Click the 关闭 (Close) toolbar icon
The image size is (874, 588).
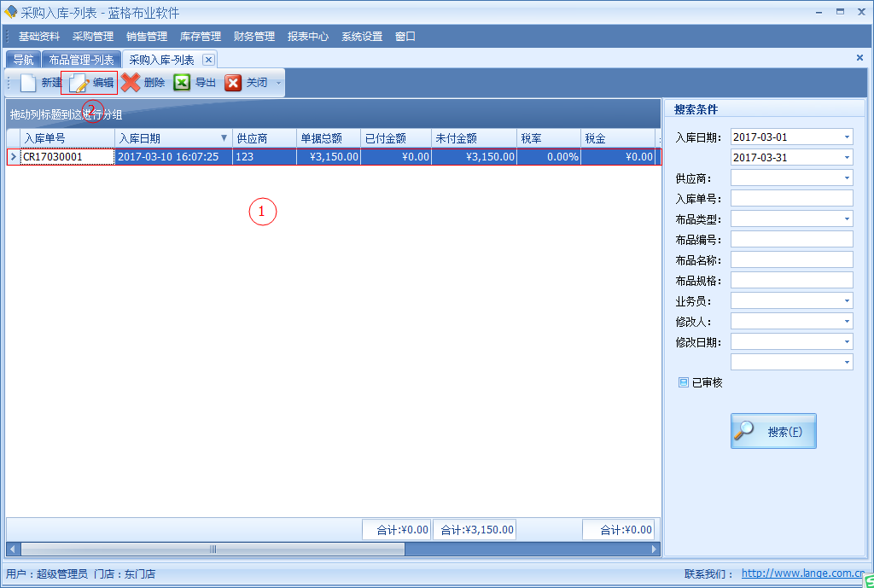click(x=233, y=83)
